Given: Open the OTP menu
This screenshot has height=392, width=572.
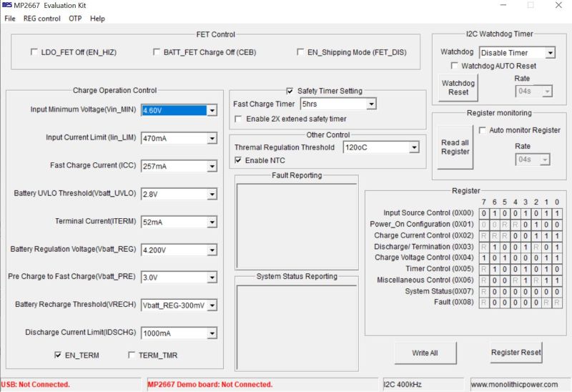Looking at the screenshot, I should [x=75, y=19].
